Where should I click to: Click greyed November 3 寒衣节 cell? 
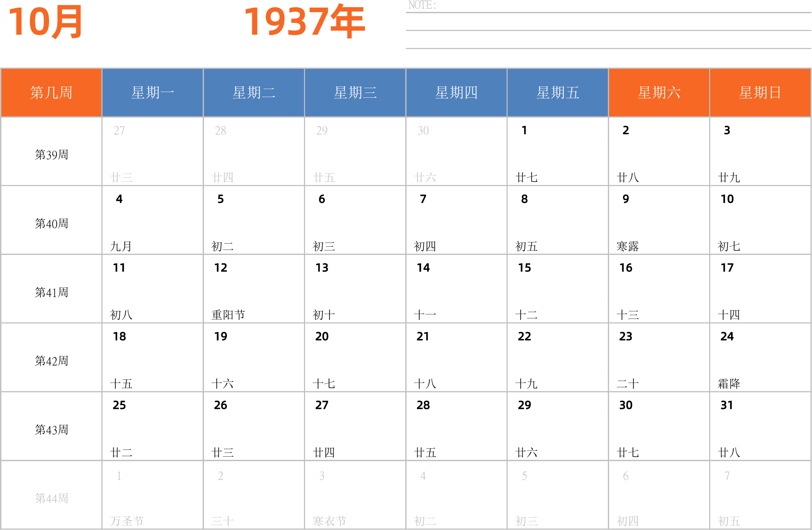click(355, 495)
